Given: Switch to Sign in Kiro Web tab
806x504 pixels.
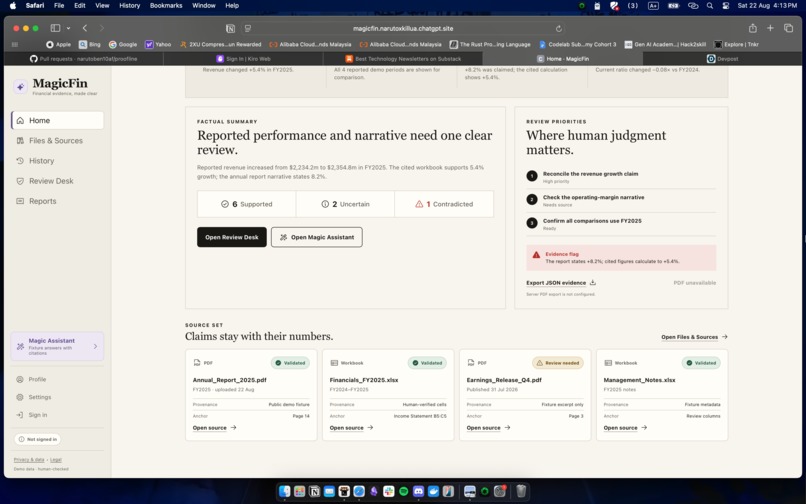Looking at the screenshot, I should [x=243, y=59].
